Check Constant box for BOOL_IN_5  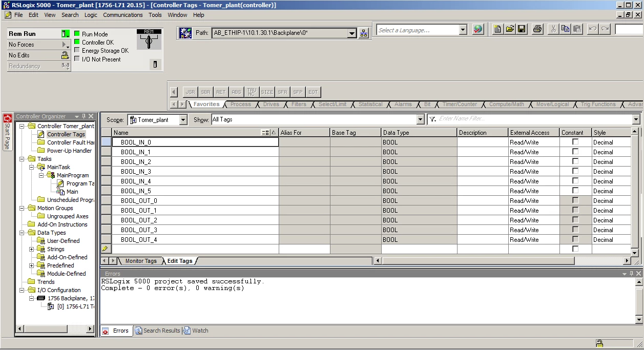(575, 191)
